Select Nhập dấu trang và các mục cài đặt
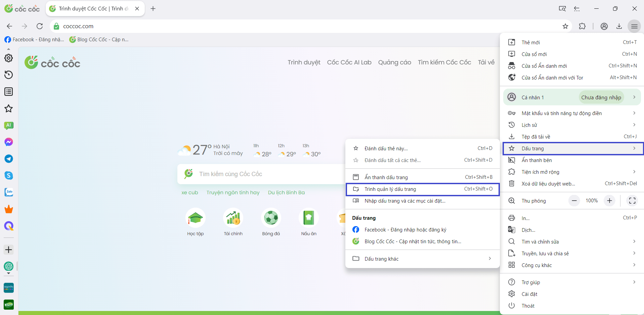Screen dimensions: 644x315 point(423,201)
